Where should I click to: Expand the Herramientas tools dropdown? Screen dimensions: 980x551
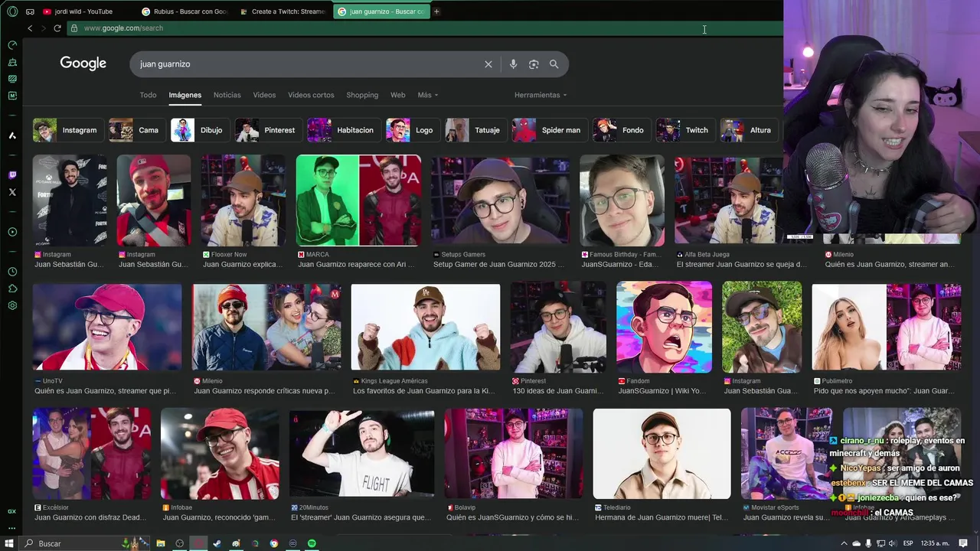(541, 95)
